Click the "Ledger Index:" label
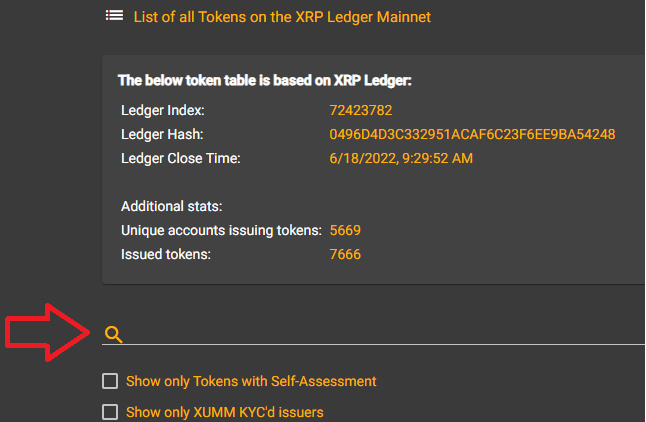The width and height of the screenshot is (646, 422). pyautogui.click(x=162, y=110)
